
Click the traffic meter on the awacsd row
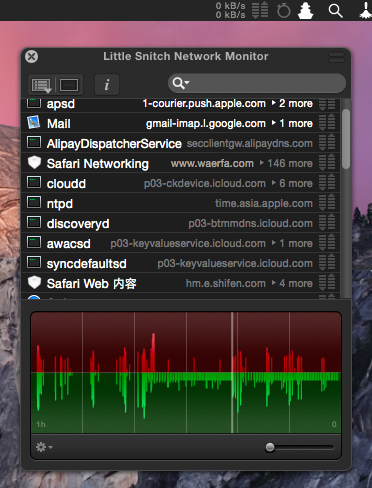327,242
